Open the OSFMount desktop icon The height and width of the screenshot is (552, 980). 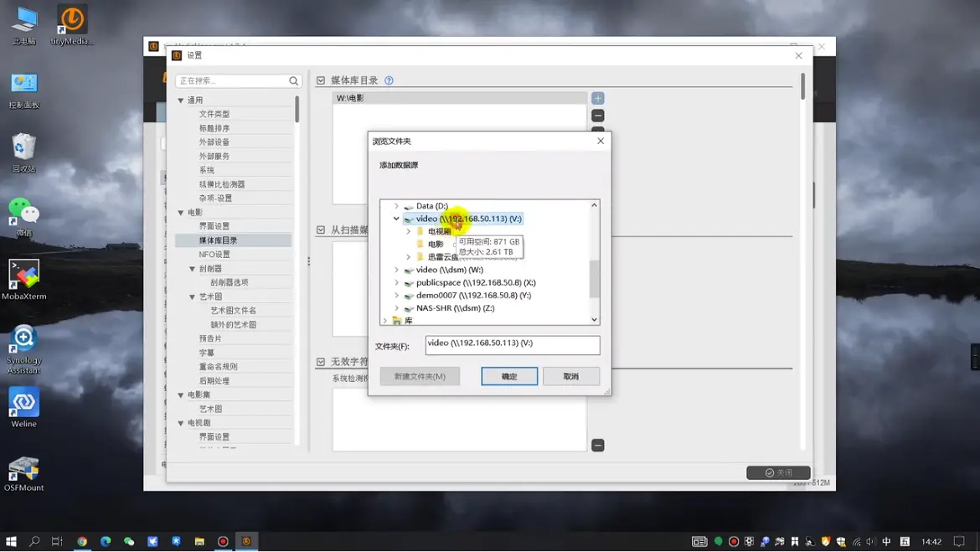pyautogui.click(x=24, y=473)
